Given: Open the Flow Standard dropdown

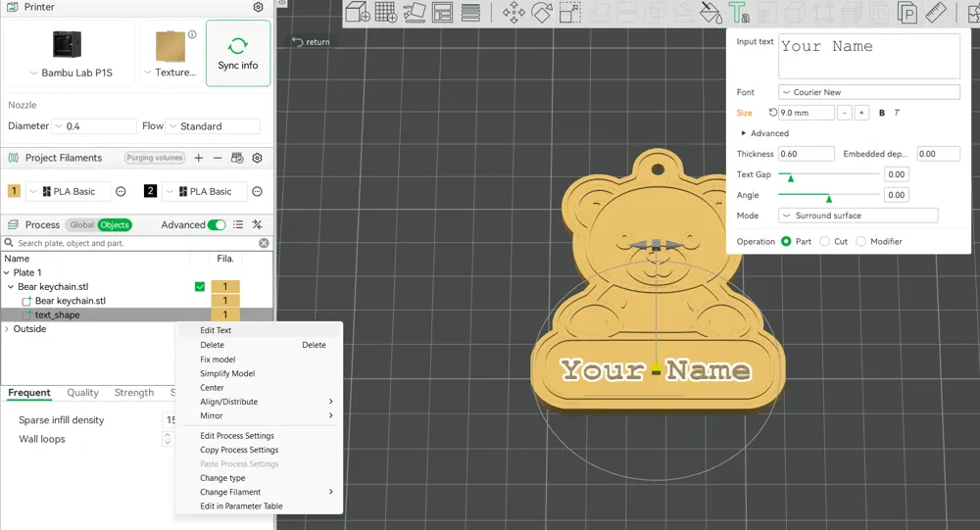Looking at the screenshot, I should click(x=213, y=126).
